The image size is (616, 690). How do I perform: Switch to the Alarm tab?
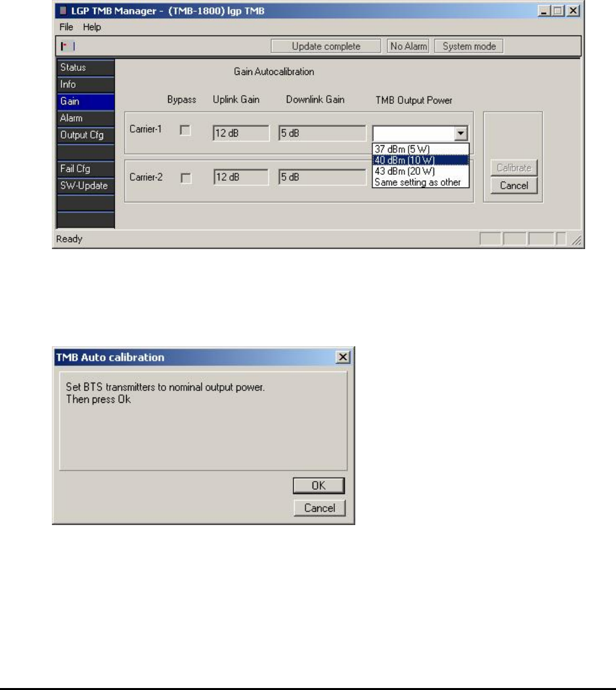tap(86, 118)
